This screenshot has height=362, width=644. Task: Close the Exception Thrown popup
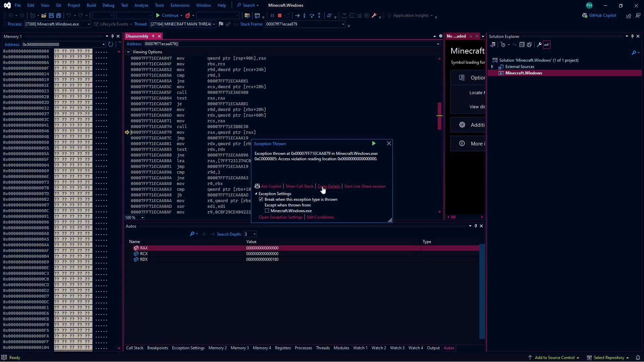389,143
